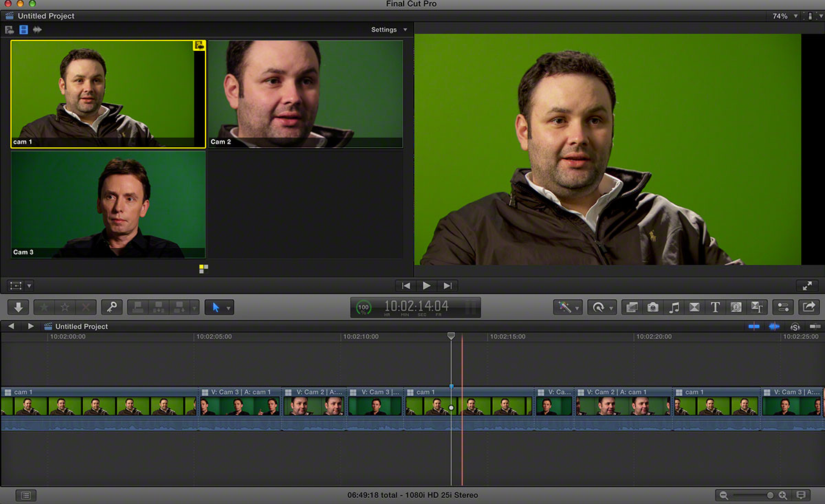The height and width of the screenshot is (504, 825).
Task: Play the timeline in the viewer
Action: (x=427, y=285)
